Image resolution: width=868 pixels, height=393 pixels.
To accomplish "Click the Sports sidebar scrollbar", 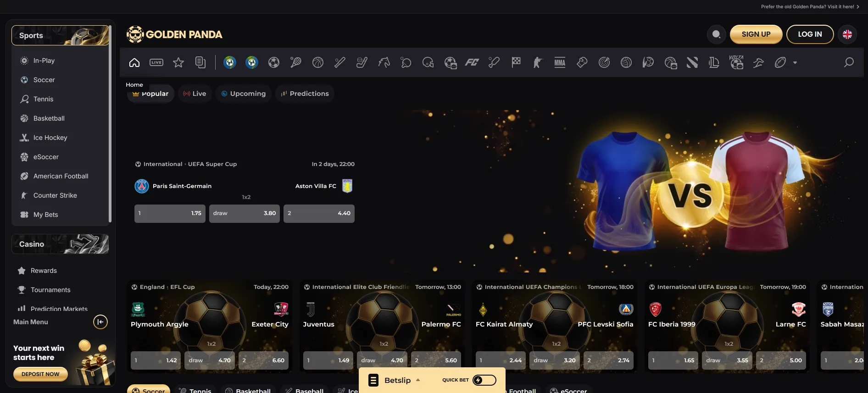I will click(x=110, y=124).
